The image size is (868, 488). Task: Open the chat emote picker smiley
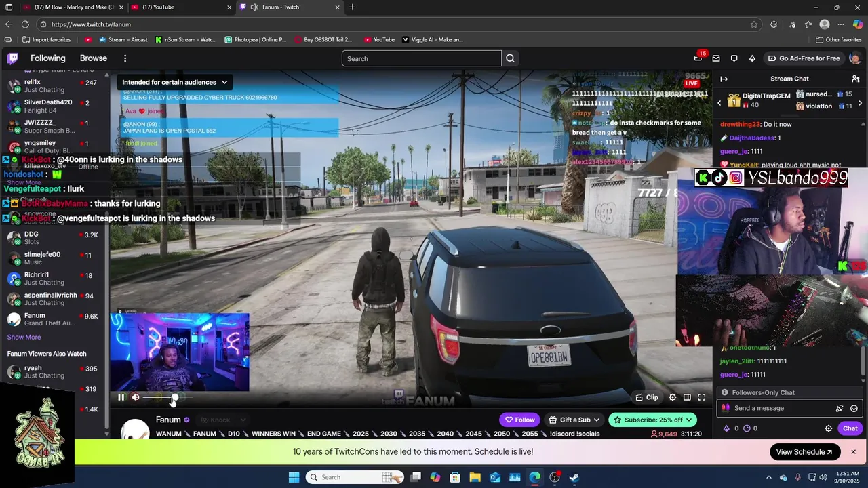point(854,408)
